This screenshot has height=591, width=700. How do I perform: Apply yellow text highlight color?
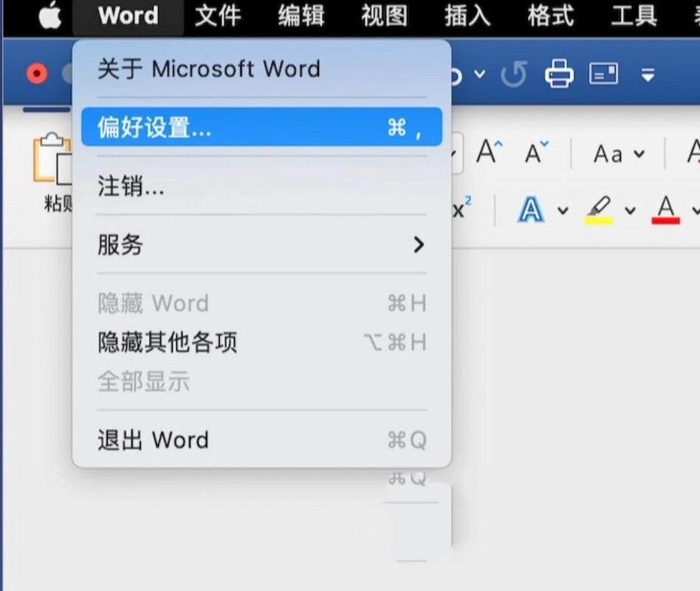point(598,210)
